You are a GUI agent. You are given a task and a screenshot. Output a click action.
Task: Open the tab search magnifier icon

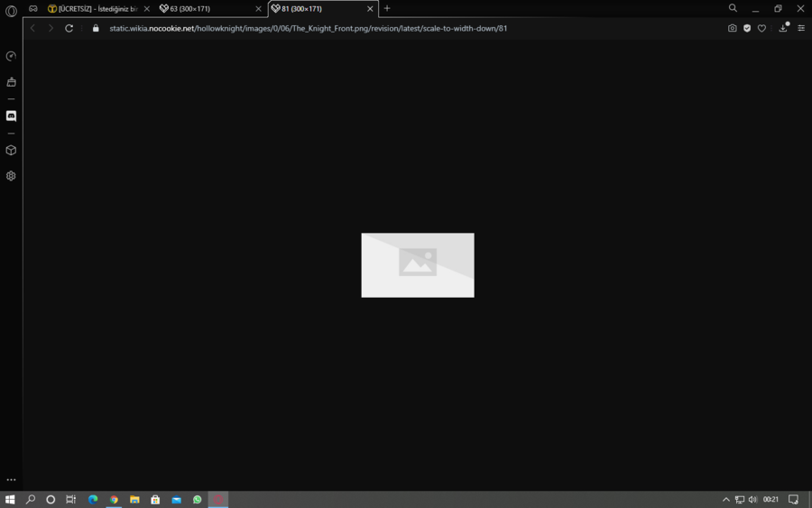tap(733, 8)
